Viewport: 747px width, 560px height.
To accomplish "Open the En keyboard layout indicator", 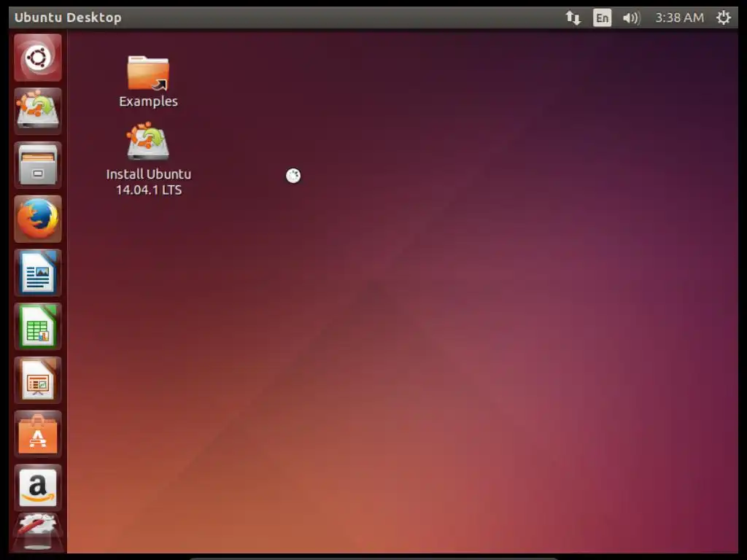I will coord(602,18).
